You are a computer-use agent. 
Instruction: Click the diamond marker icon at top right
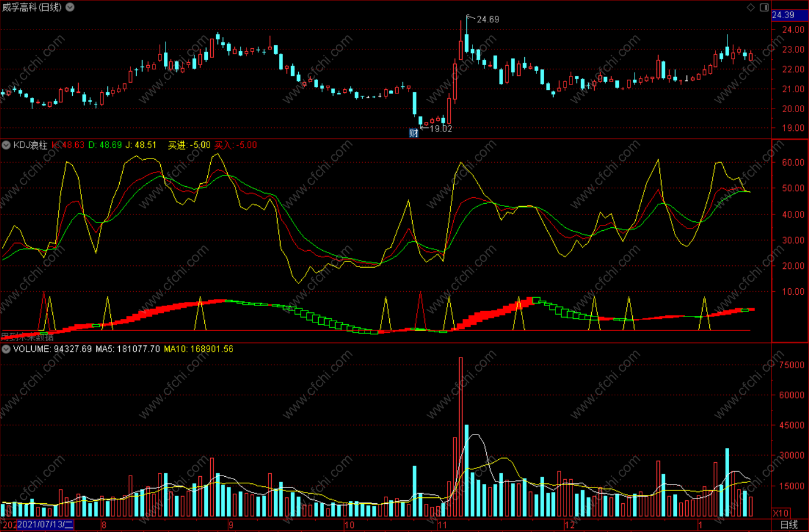pos(750,7)
